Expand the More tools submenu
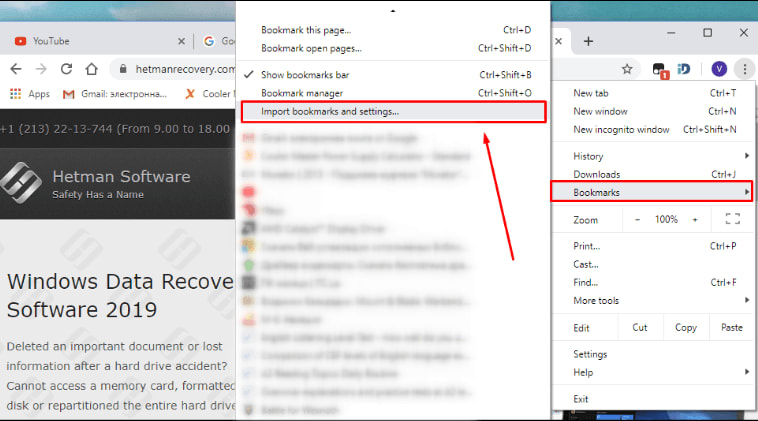This screenshot has width=758, height=421. (x=654, y=301)
